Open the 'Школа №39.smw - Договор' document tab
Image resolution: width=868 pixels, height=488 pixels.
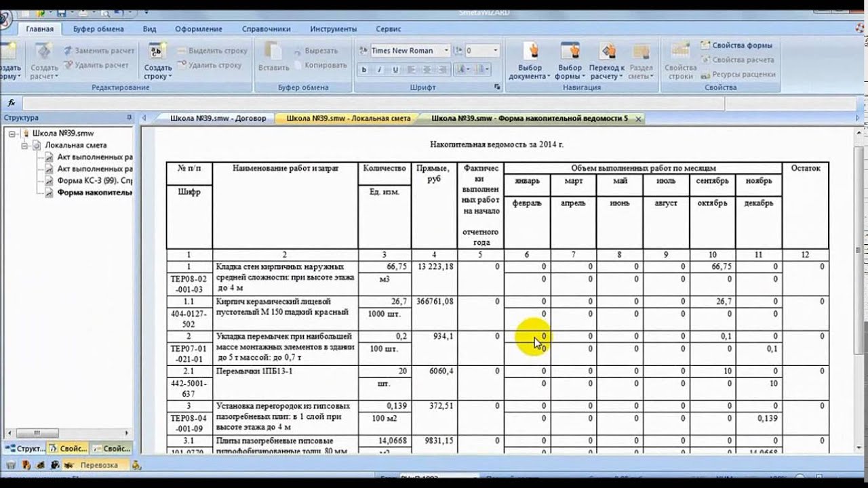click(x=214, y=118)
